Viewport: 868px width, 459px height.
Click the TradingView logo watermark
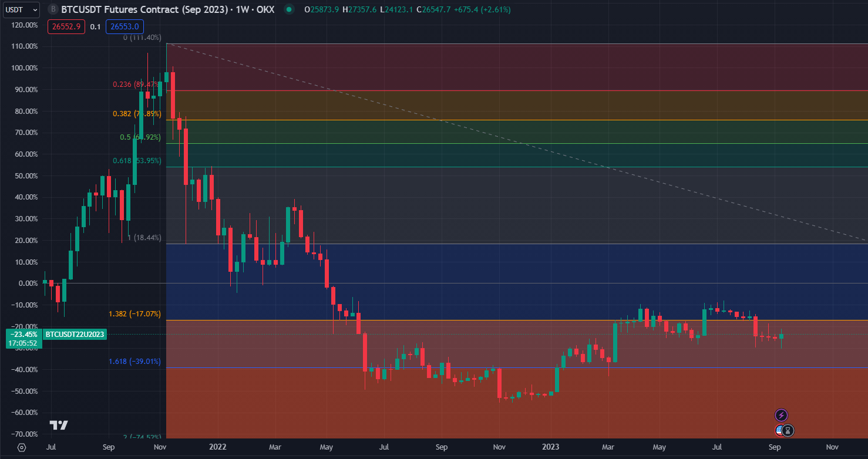tap(59, 425)
